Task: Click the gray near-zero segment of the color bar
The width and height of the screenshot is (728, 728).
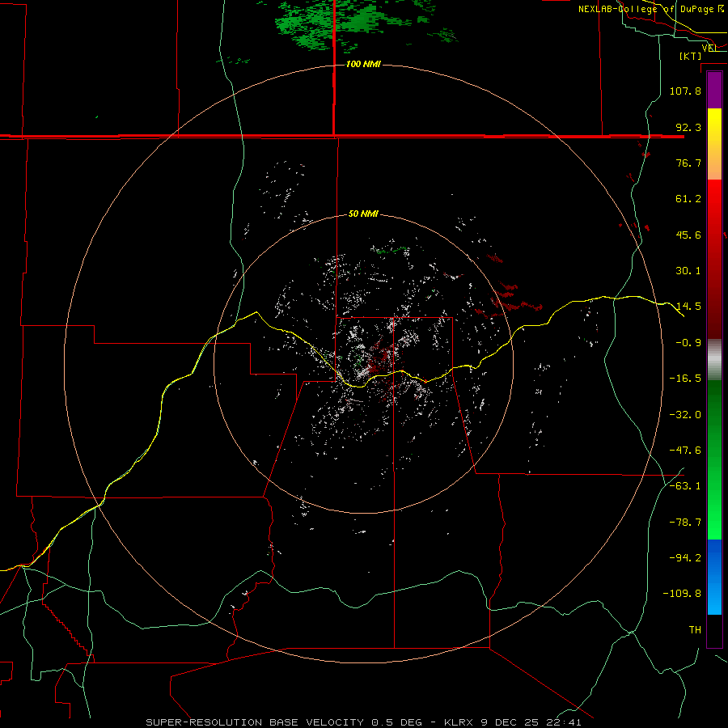Action: click(714, 360)
